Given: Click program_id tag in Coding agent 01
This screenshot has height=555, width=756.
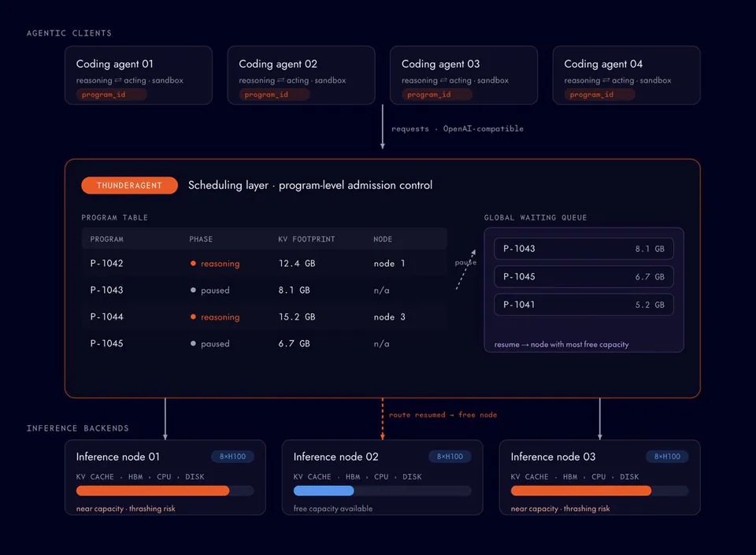Looking at the screenshot, I should pos(111,94).
